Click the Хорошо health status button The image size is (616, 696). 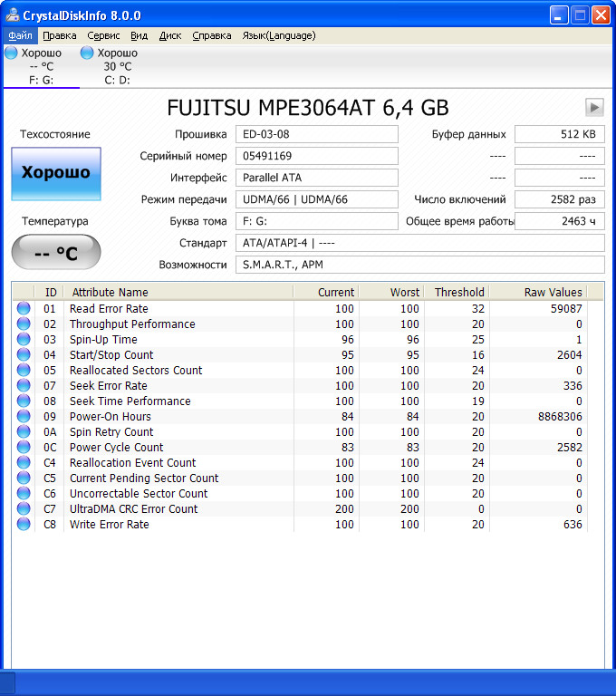pyautogui.click(x=56, y=174)
